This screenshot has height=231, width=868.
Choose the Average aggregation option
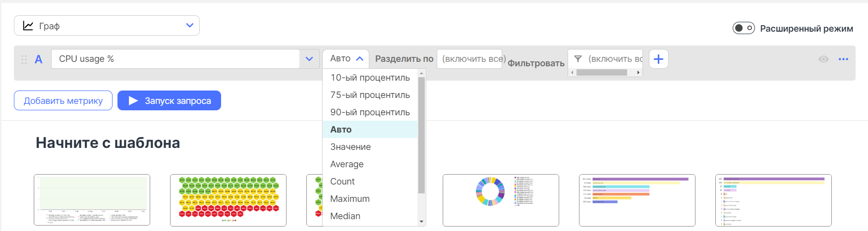[x=347, y=164]
